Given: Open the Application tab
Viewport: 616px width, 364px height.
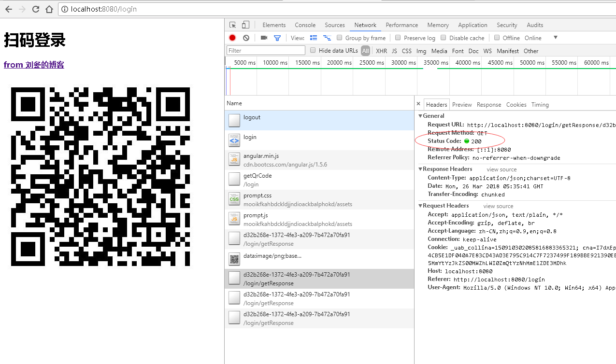Looking at the screenshot, I should pyautogui.click(x=473, y=25).
